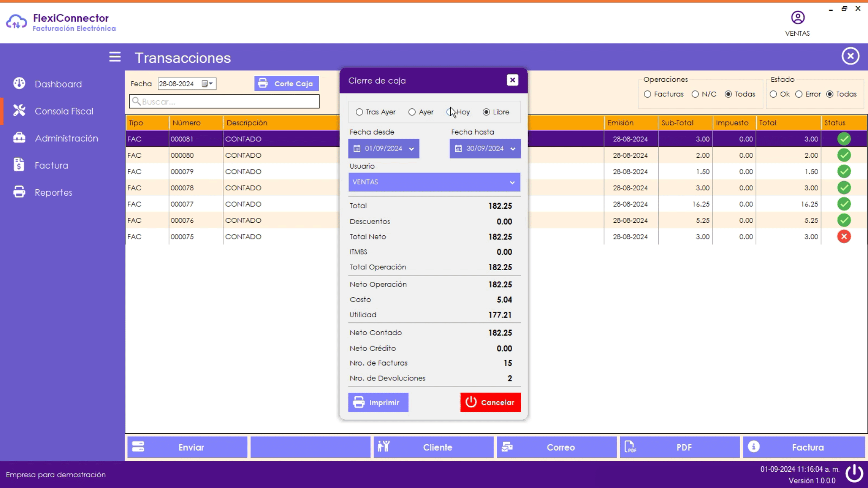
Task: Click the Buscar search field
Action: (224, 102)
